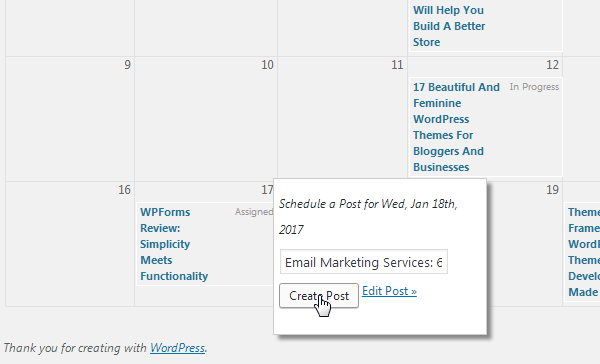The width and height of the screenshot is (600, 364).
Task: Open the Edit Post » link
Action: 389,291
